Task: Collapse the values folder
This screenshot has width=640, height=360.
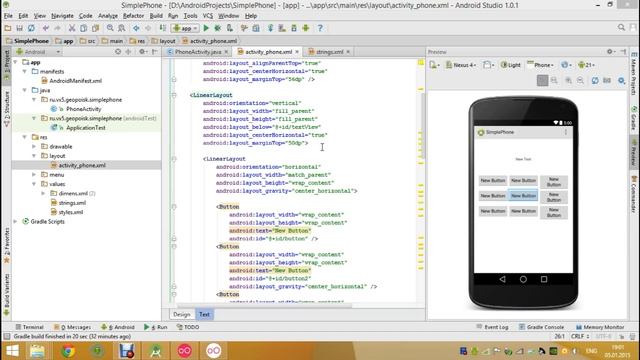Action: [34, 184]
